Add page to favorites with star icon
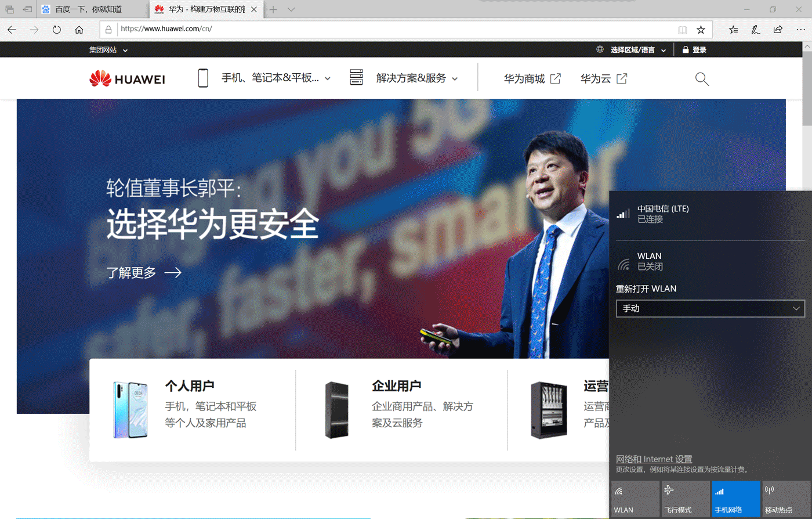This screenshot has height=519, width=812. 701,30
